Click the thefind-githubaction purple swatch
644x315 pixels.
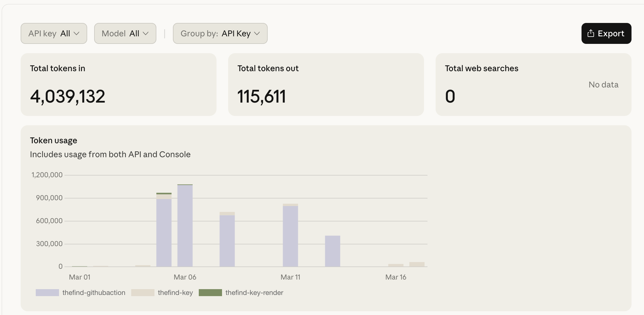47,293
